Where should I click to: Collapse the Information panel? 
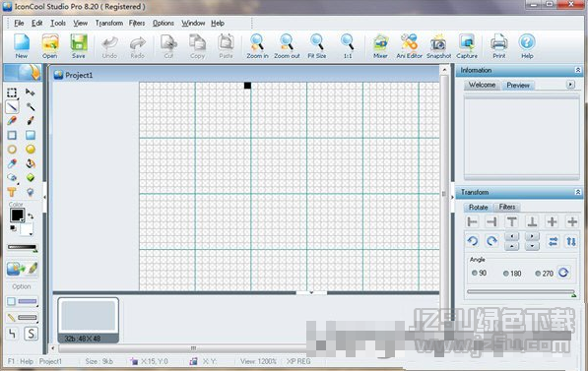pos(578,70)
